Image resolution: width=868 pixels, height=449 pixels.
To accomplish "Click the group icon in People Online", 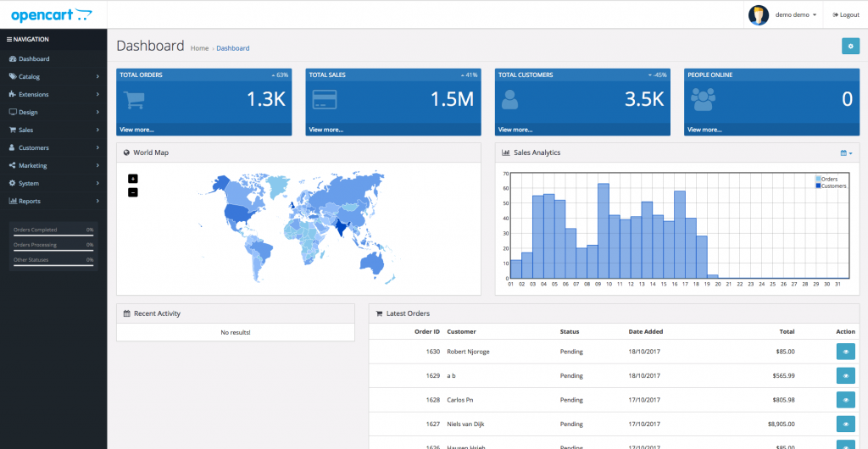I will (x=703, y=100).
